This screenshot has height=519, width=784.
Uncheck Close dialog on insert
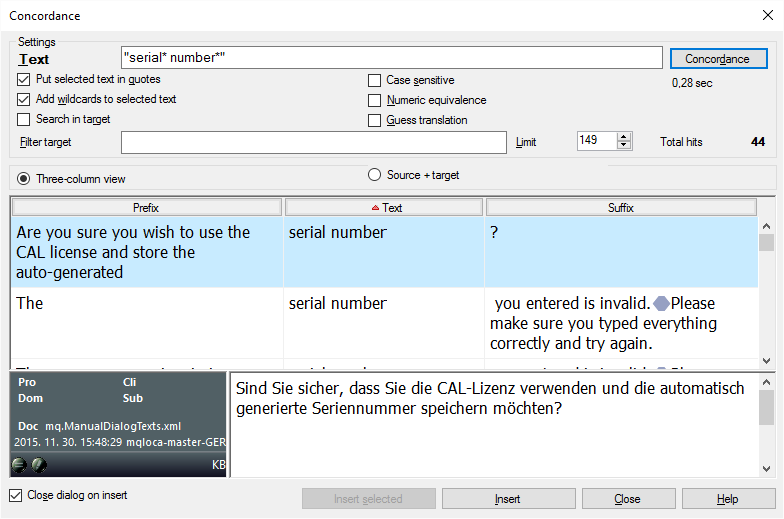(x=16, y=495)
